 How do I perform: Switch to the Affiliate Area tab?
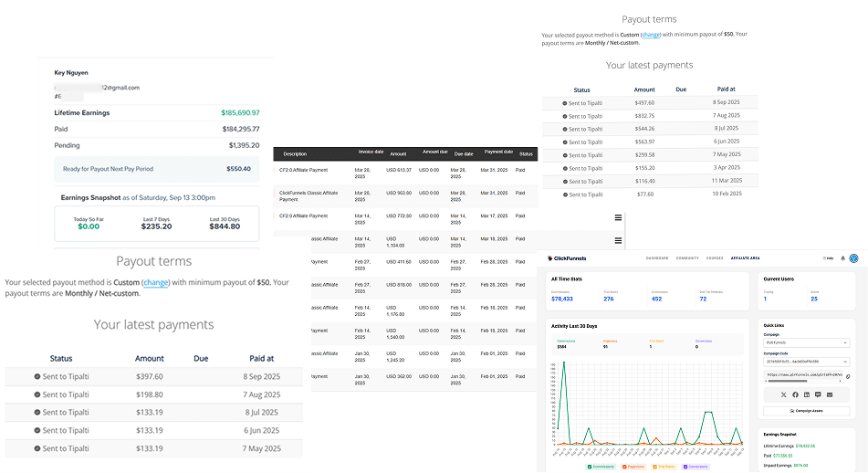[745, 258]
